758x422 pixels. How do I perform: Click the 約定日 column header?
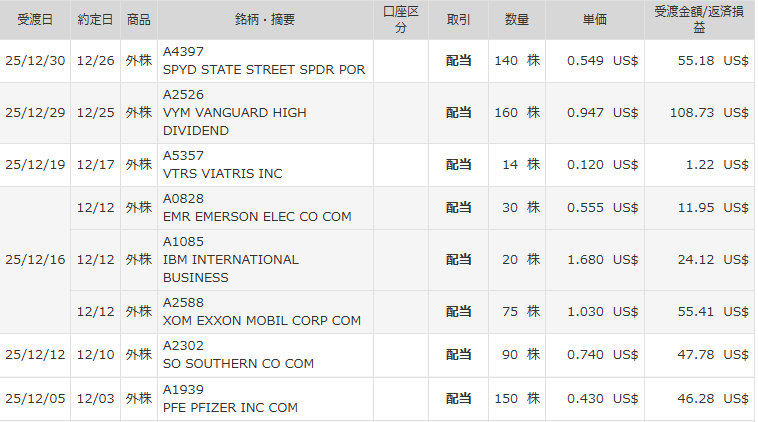click(x=96, y=20)
